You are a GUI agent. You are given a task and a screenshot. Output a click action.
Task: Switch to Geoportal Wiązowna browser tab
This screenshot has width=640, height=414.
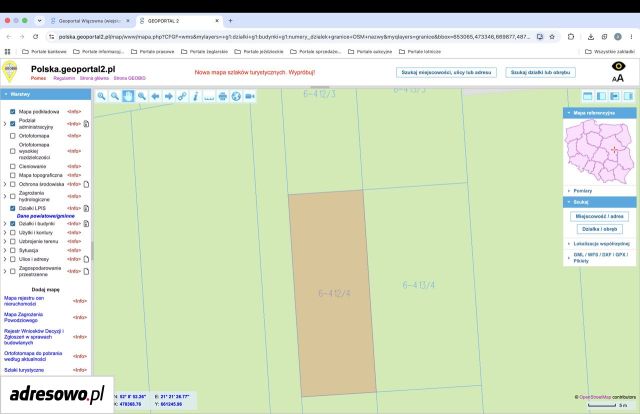pos(90,21)
